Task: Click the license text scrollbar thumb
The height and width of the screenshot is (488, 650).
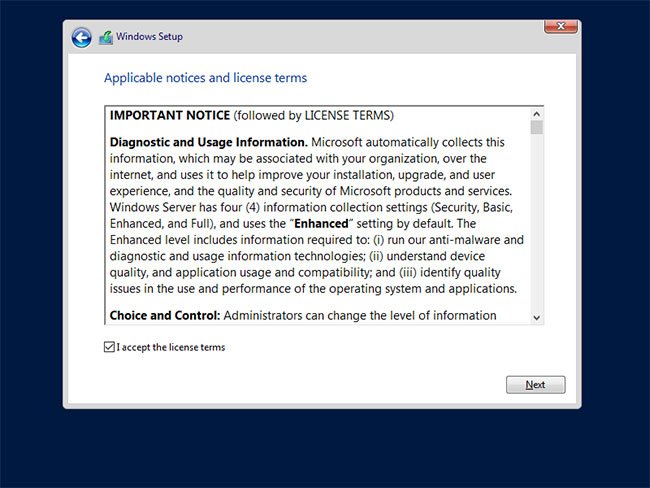Action: (536, 128)
